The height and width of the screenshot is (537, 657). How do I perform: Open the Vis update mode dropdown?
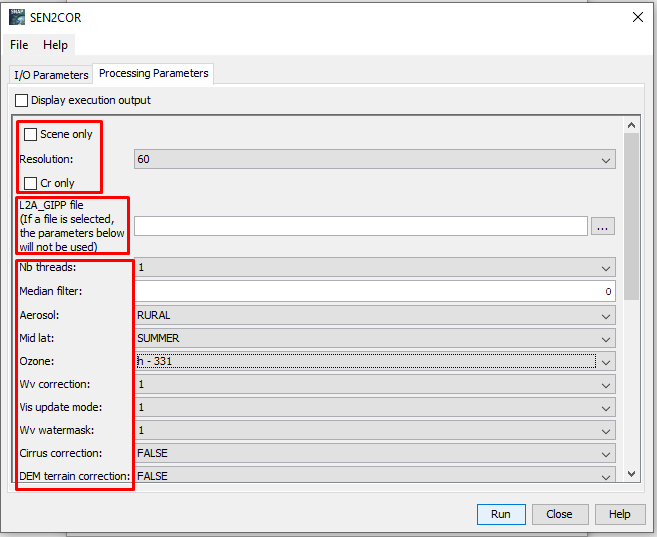[x=375, y=408]
